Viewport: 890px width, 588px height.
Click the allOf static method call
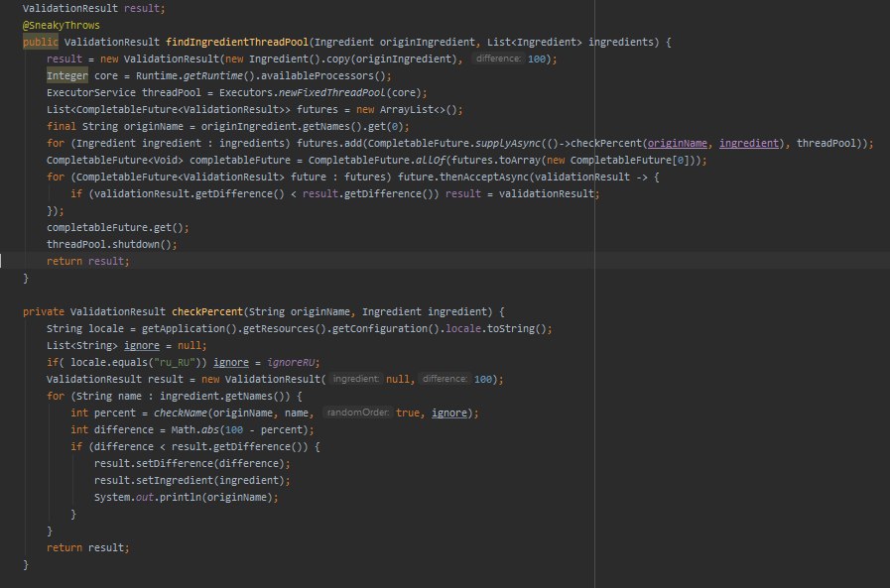tap(431, 161)
